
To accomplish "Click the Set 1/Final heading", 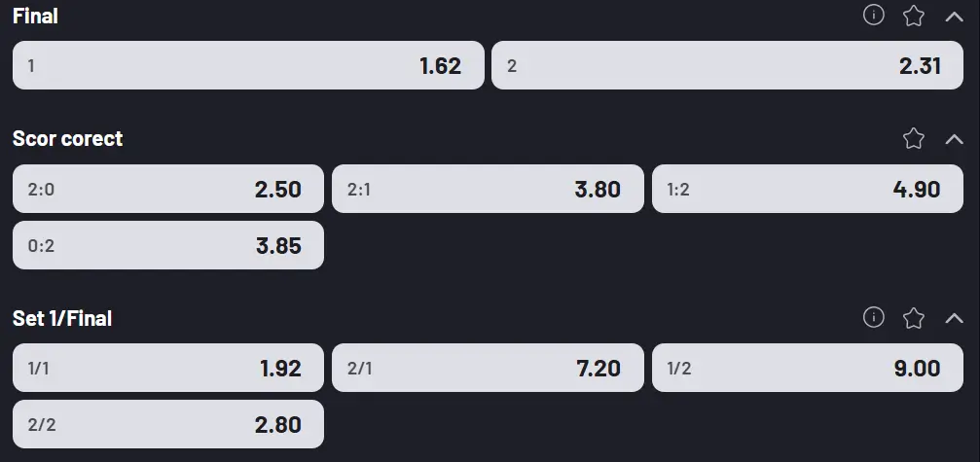I will [62, 318].
